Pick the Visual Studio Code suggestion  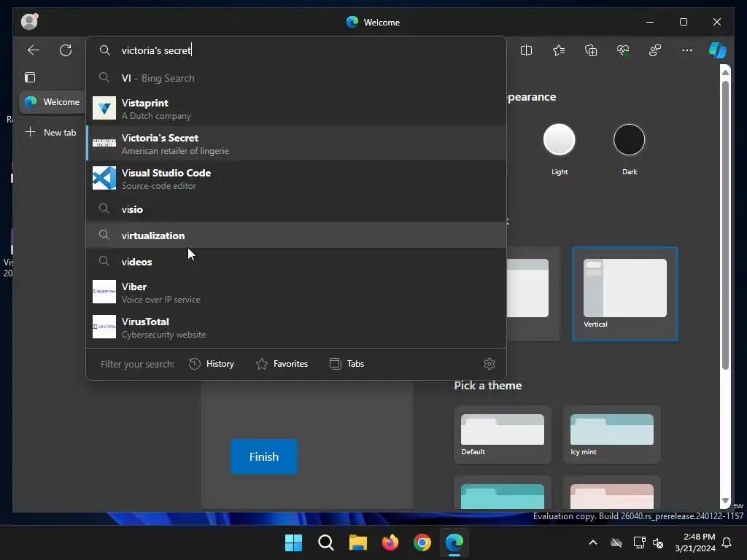tap(296, 179)
